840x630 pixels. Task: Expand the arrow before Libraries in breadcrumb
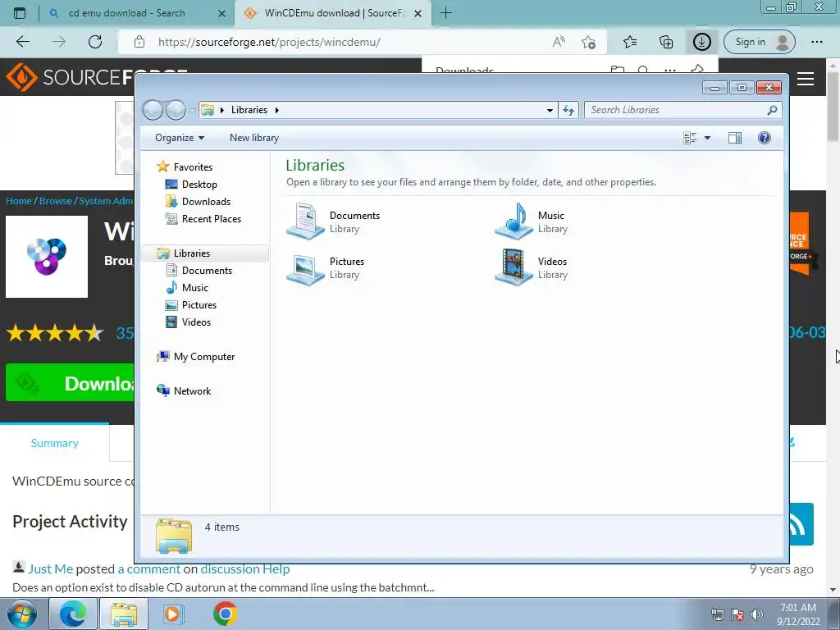(x=221, y=111)
